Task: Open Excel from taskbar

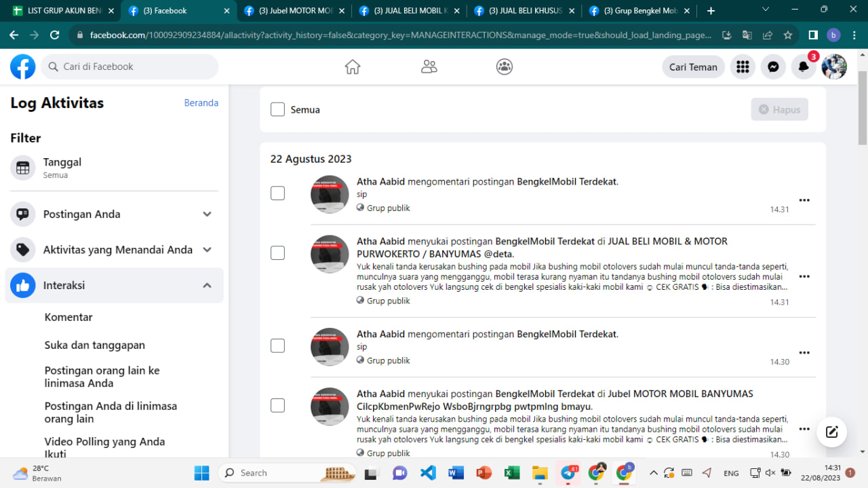Action: tap(512, 472)
